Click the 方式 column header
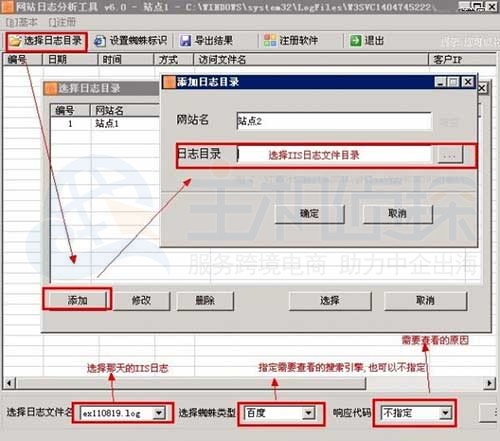Viewport: 500px width, 441px height. pyautogui.click(x=174, y=60)
